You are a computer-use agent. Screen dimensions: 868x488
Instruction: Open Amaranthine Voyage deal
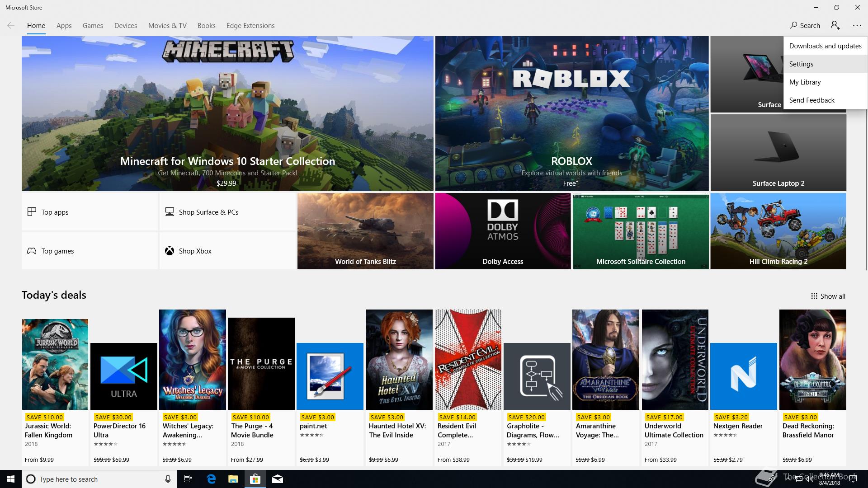click(x=606, y=388)
